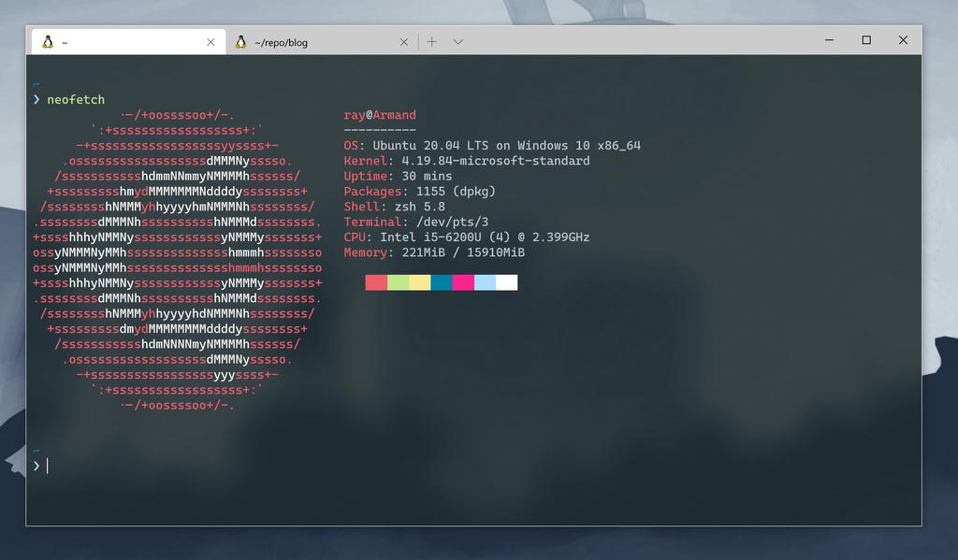This screenshot has height=560, width=958.
Task: Click the teal blue color block
Action: (x=442, y=282)
